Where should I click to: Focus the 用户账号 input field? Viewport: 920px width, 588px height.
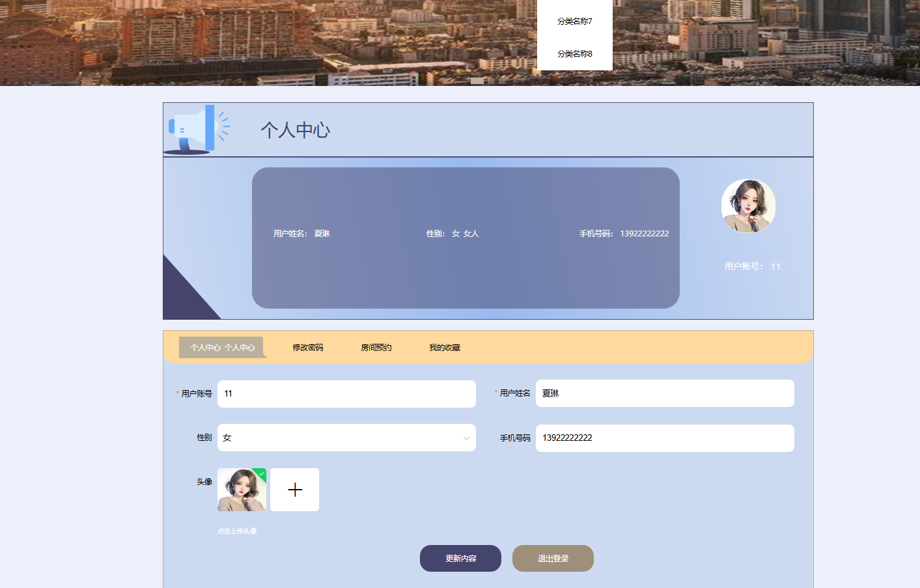346,394
